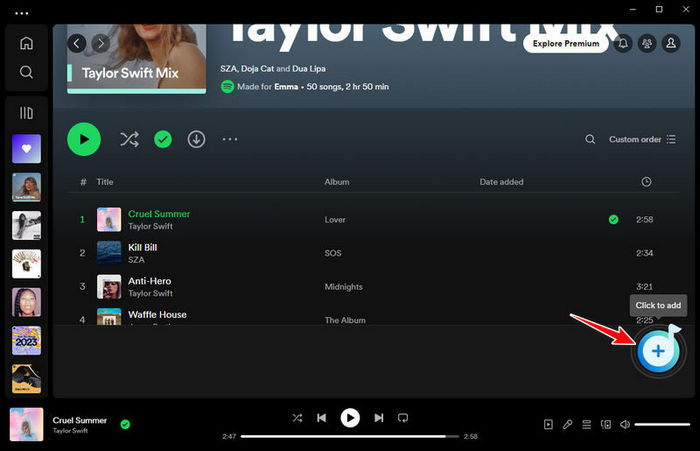Select the Kill Bill track
700x451 pixels.
click(142, 247)
